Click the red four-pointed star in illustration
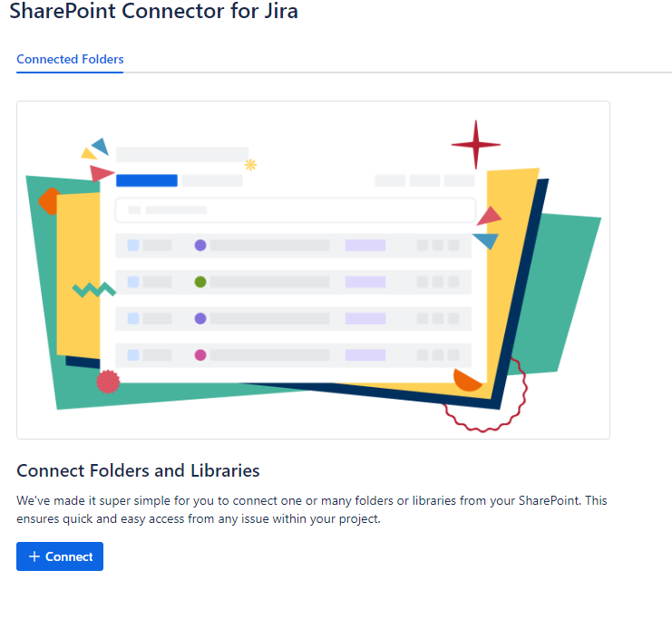This screenshot has width=672, height=638. [x=475, y=144]
